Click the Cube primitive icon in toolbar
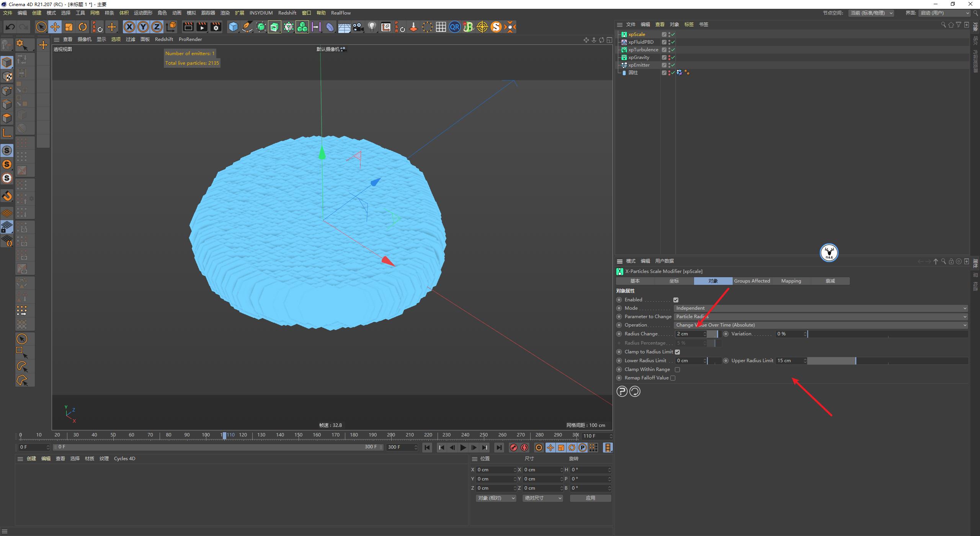The width and height of the screenshot is (980, 536). (234, 27)
